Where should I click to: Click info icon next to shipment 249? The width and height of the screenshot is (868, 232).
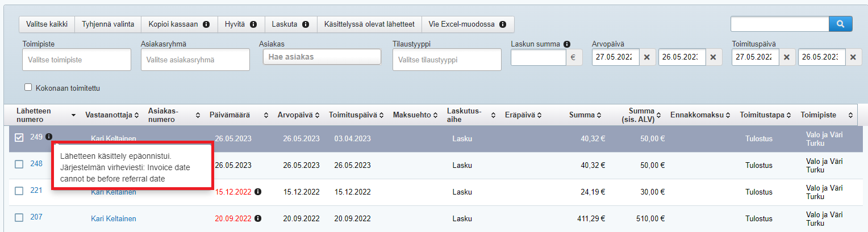pos(49,137)
